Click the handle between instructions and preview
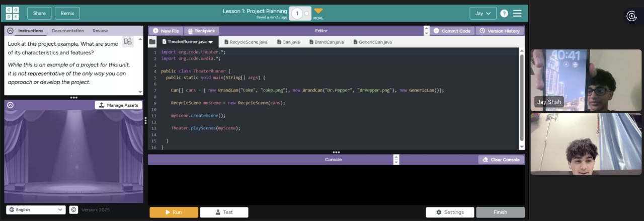The image size is (644, 221). coord(74,98)
